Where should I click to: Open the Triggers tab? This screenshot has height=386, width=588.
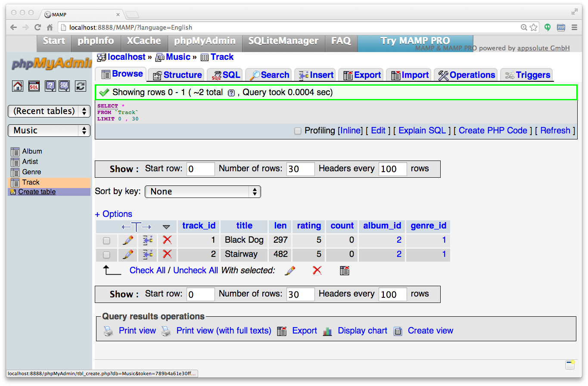point(527,75)
